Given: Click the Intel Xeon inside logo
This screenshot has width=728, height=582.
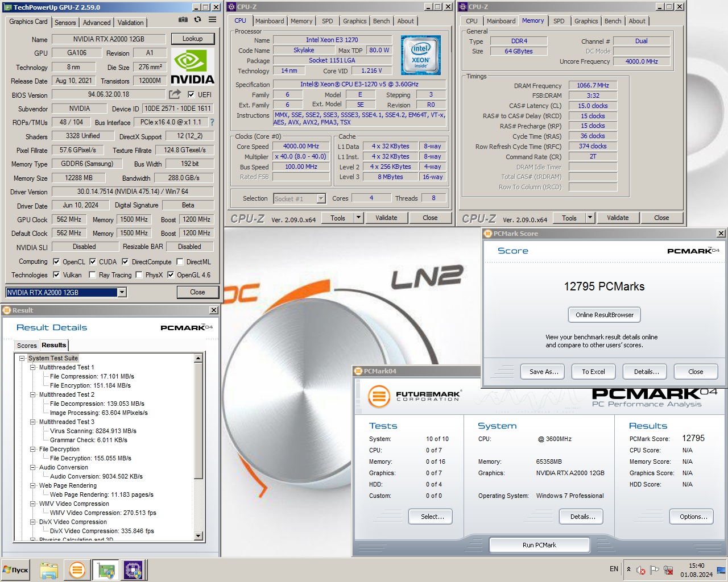Looking at the screenshot, I should pyautogui.click(x=420, y=55).
